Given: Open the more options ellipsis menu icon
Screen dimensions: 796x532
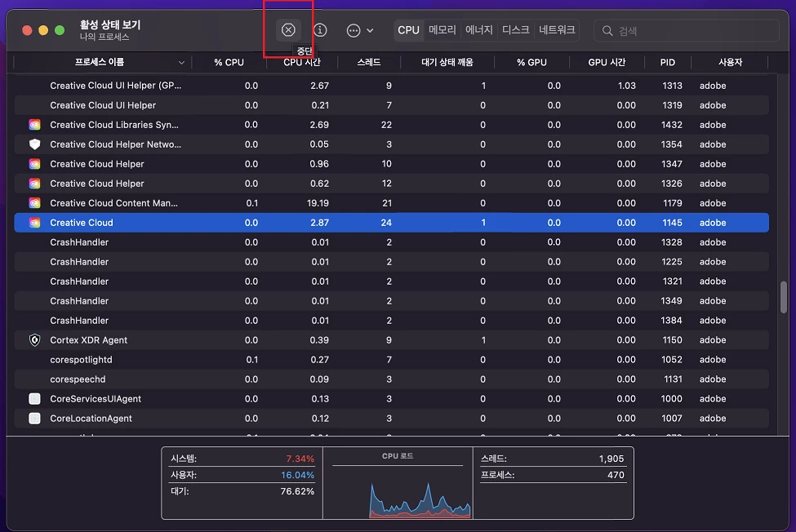Looking at the screenshot, I should (x=354, y=30).
